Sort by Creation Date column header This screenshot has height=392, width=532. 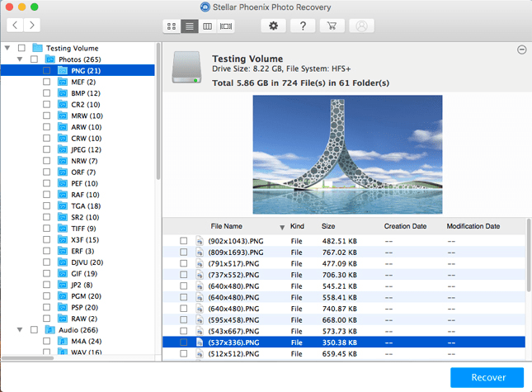point(405,226)
